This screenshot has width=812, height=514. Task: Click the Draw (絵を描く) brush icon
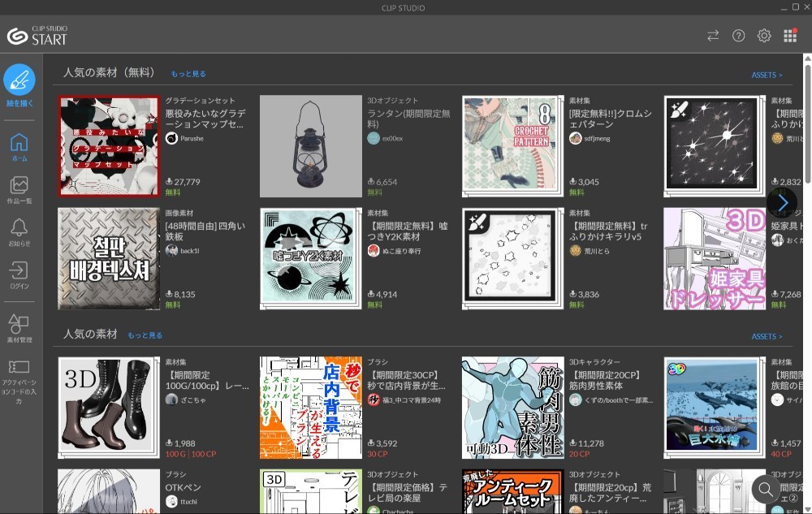coord(19,80)
